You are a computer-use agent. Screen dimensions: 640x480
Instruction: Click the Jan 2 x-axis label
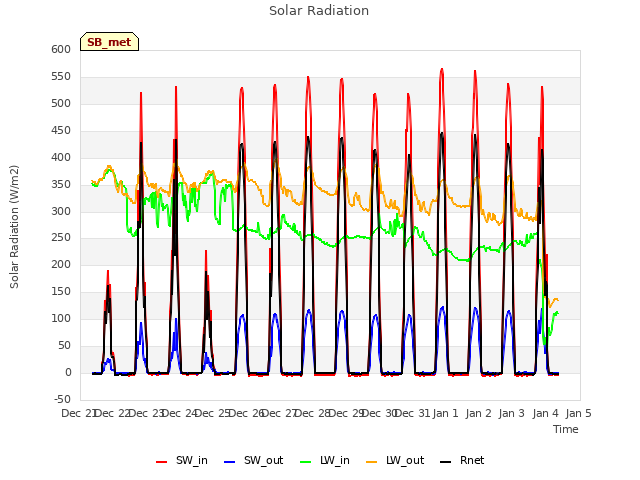[x=479, y=413]
